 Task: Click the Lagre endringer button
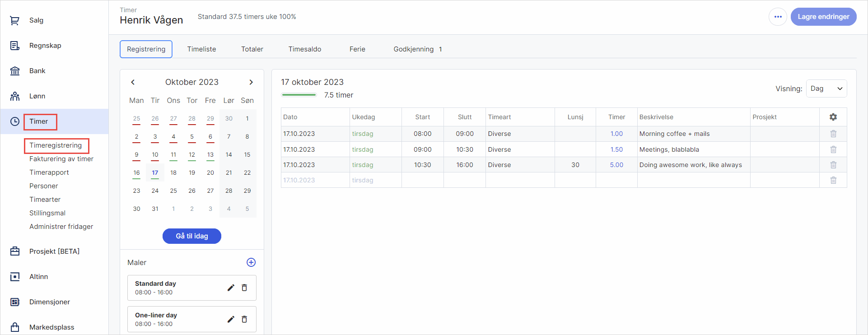(823, 17)
